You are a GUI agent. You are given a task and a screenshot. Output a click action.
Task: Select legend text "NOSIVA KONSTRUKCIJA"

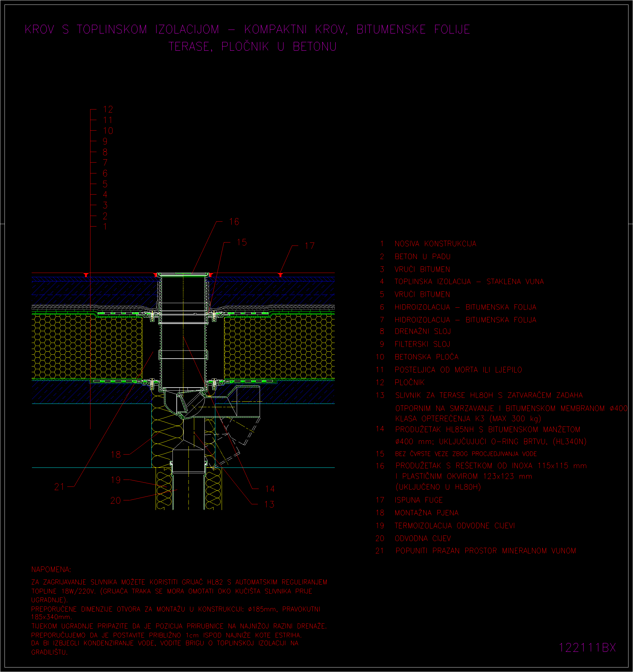[x=435, y=244]
